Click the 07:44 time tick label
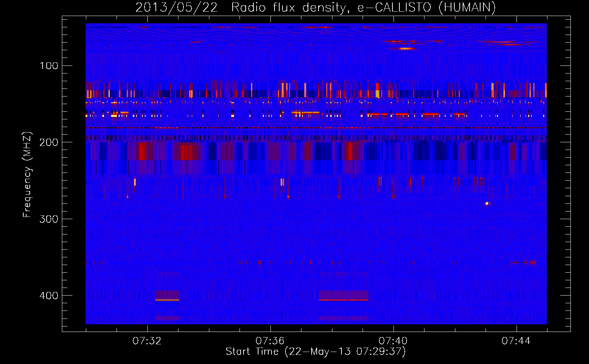This screenshot has width=589, height=364. [516, 341]
